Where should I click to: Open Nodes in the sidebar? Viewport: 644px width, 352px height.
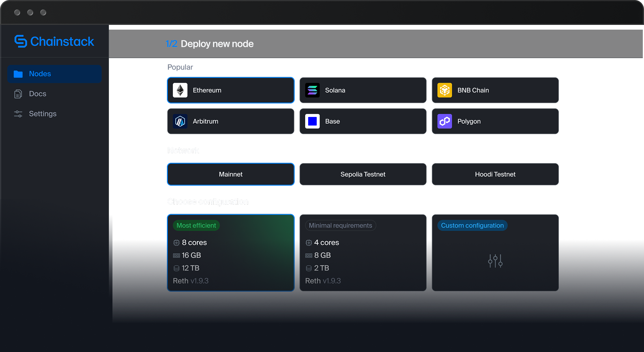tap(54, 74)
